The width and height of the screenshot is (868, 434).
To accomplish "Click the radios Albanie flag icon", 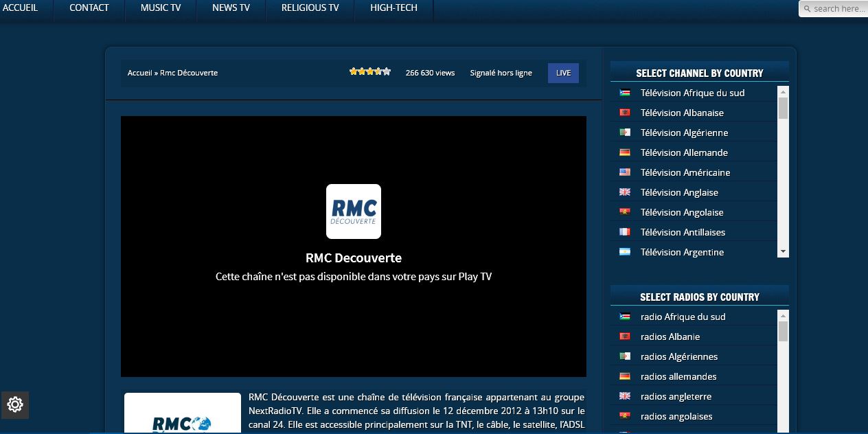I will tap(625, 336).
